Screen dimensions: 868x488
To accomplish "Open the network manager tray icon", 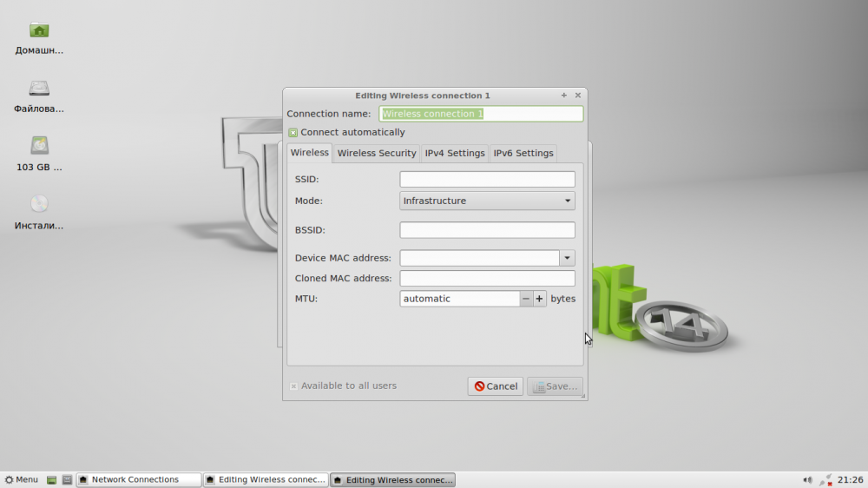I will coord(825,479).
